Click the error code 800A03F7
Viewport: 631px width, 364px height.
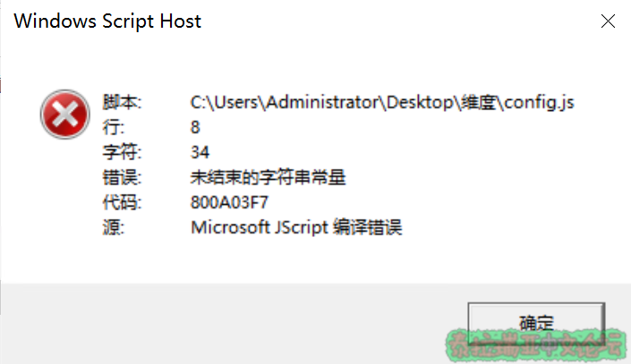pyautogui.click(x=229, y=202)
